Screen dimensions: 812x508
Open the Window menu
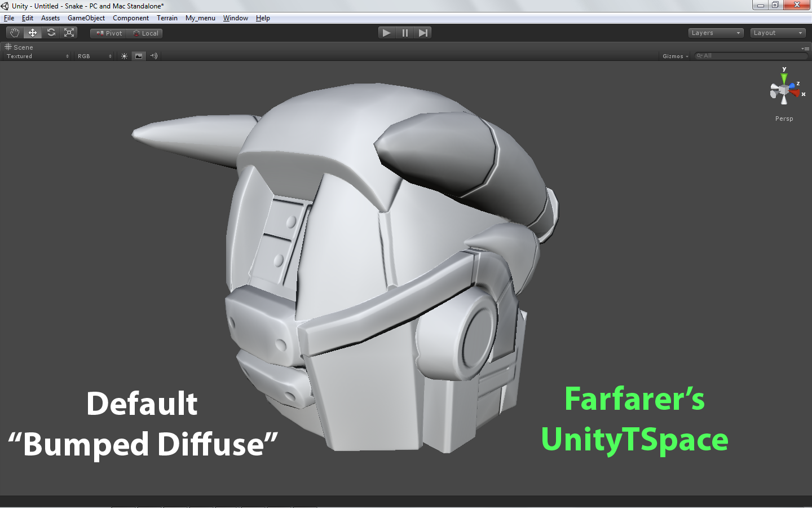tap(236, 18)
